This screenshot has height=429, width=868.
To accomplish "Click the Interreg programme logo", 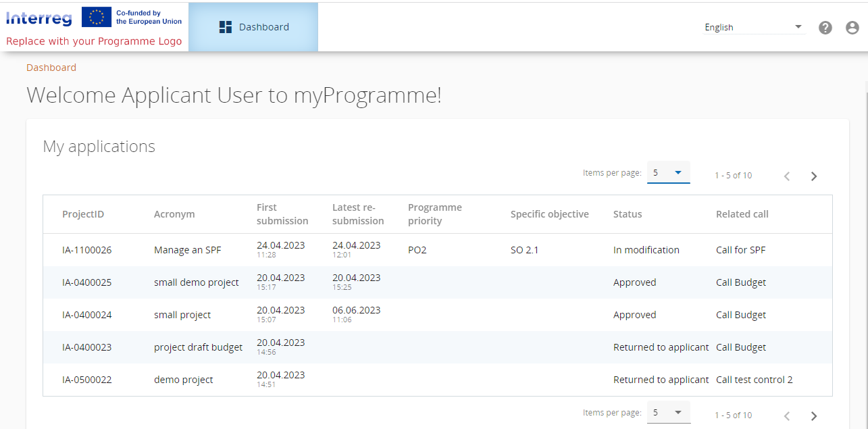I will tap(94, 27).
